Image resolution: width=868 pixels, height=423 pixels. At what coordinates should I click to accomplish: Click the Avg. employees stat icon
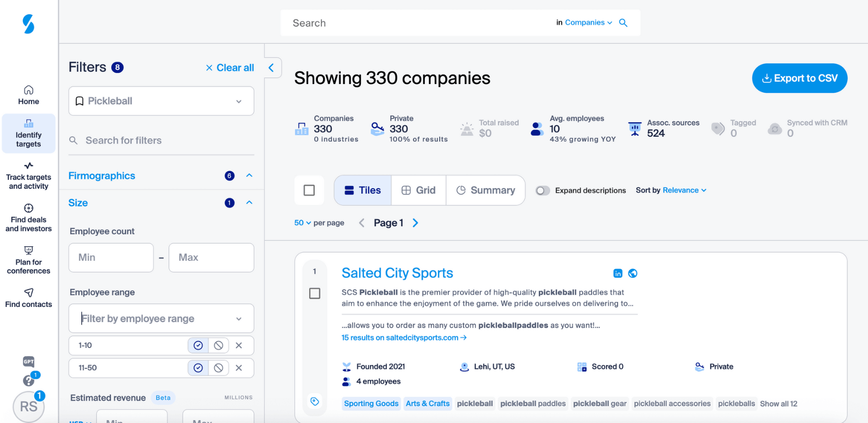coord(537,129)
